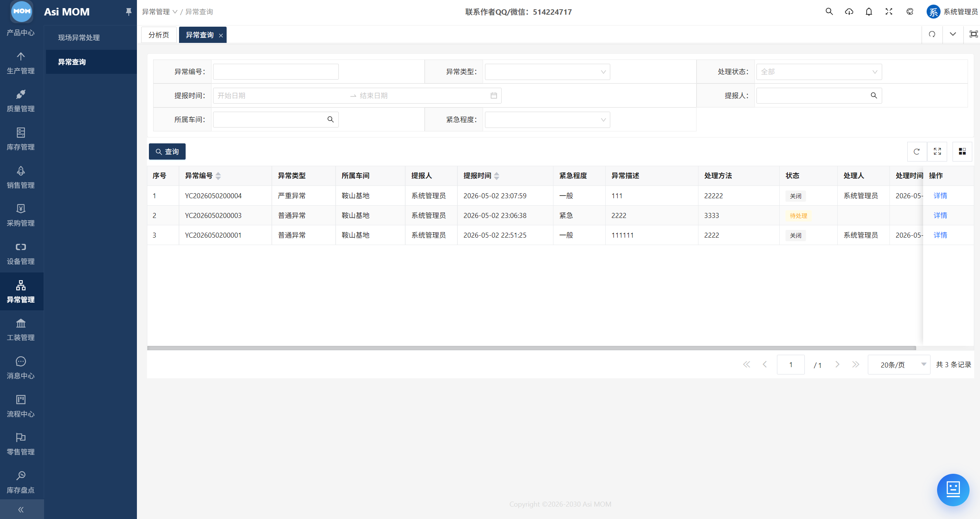980x519 pixels.
Task: Open the theme palette icon
Action: tap(910, 12)
